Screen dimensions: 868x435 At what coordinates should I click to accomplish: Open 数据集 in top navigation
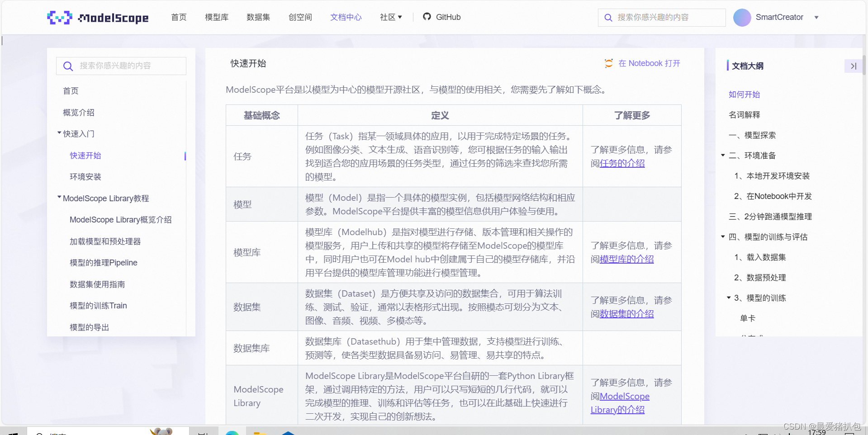[x=258, y=17]
